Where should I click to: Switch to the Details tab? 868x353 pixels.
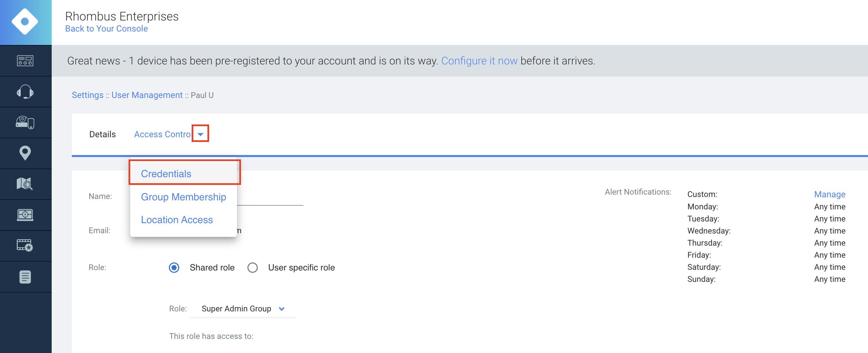click(x=102, y=134)
